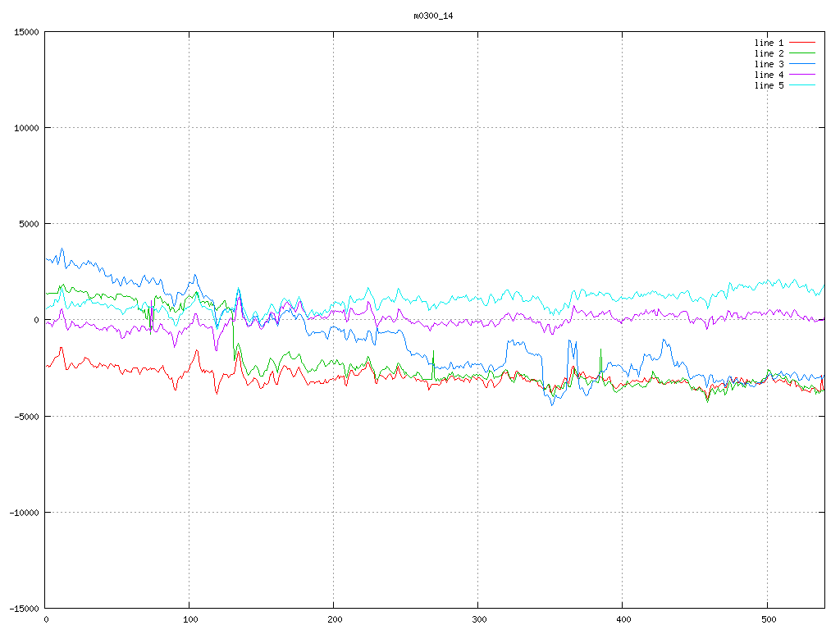Click the 300 x-axis tick label
The width and height of the screenshot is (840, 630).
(478, 619)
